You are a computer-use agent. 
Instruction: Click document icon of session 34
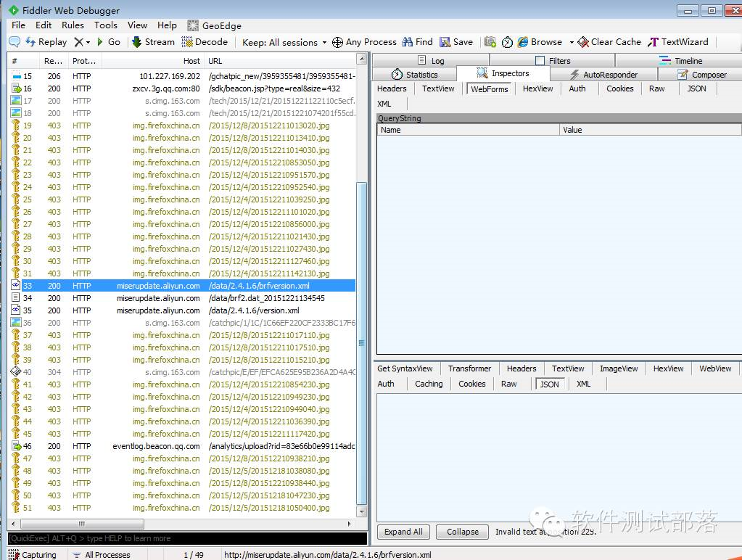click(x=16, y=298)
